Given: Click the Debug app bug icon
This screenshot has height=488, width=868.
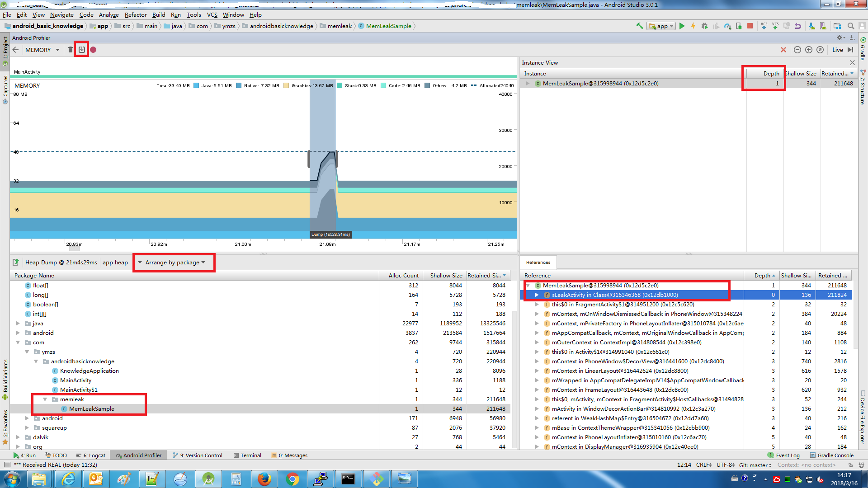Looking at the screenshot, I should [x=704, y=26].
